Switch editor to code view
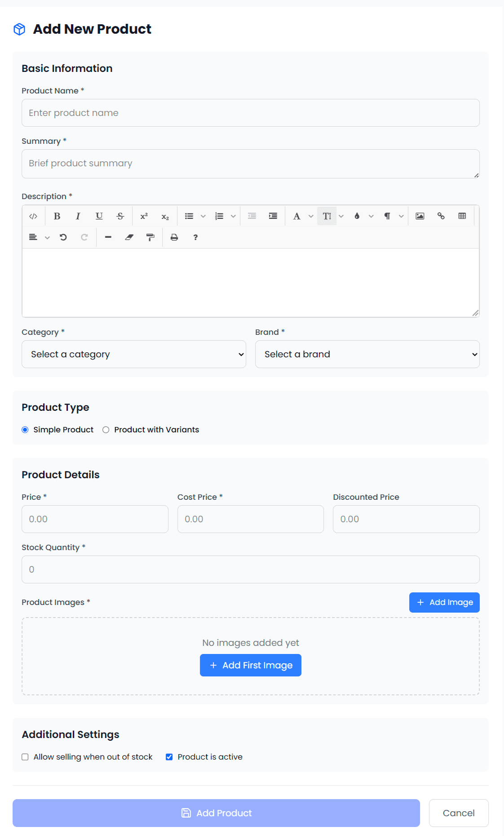The image size is (504, 836). pos(33,216)
